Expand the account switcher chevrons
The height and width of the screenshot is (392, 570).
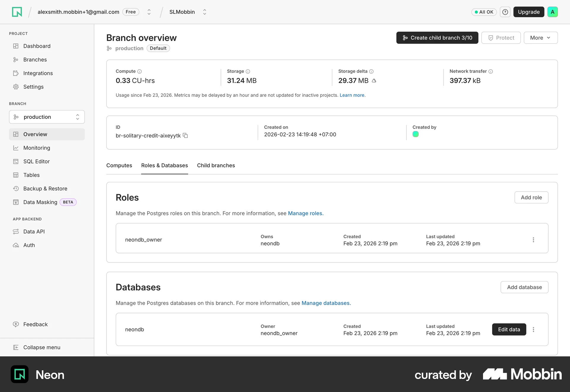click(149, 12)
